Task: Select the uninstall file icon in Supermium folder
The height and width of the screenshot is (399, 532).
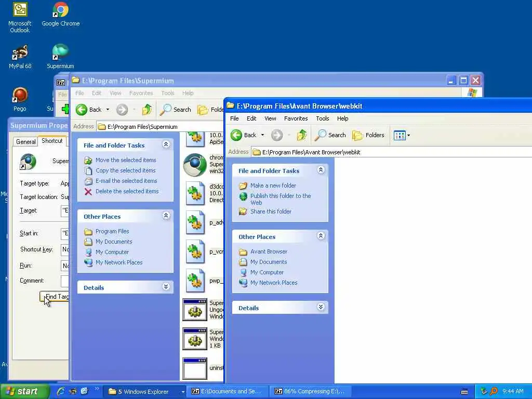Action: [195, 368]
